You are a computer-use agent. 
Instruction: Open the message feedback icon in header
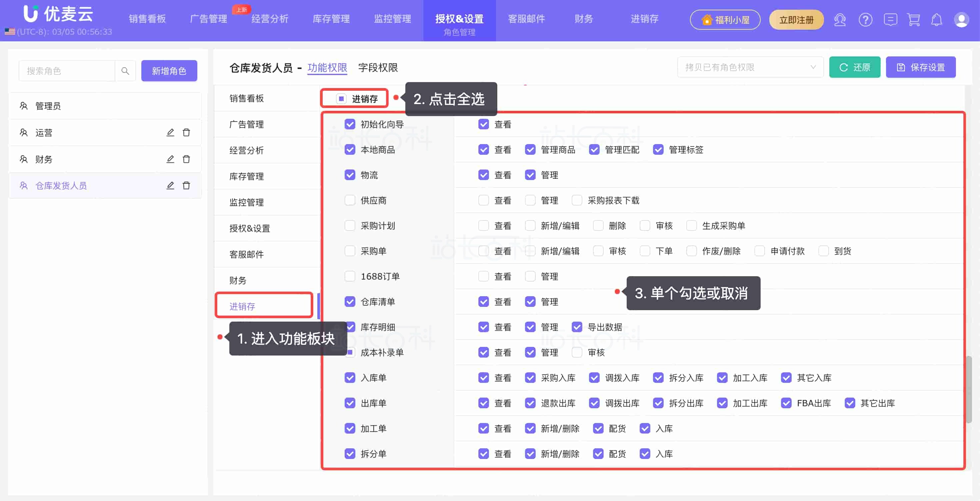tap(890, 19)
